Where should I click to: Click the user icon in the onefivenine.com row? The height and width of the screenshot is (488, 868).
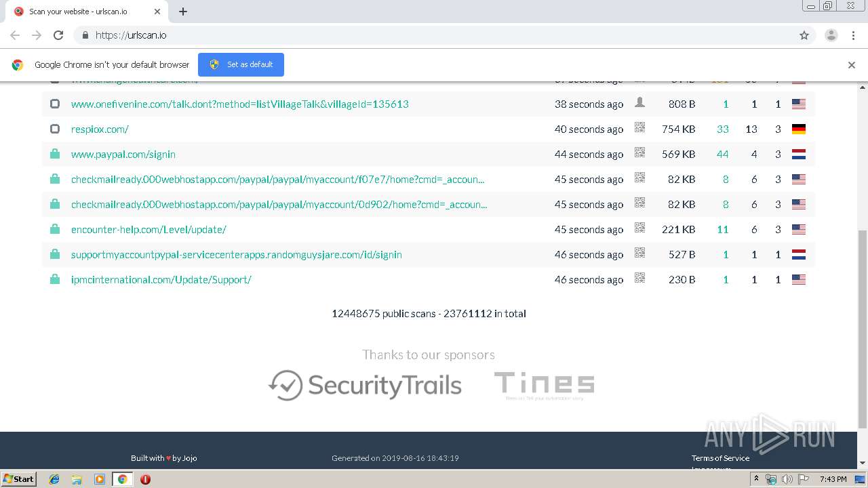639,102
